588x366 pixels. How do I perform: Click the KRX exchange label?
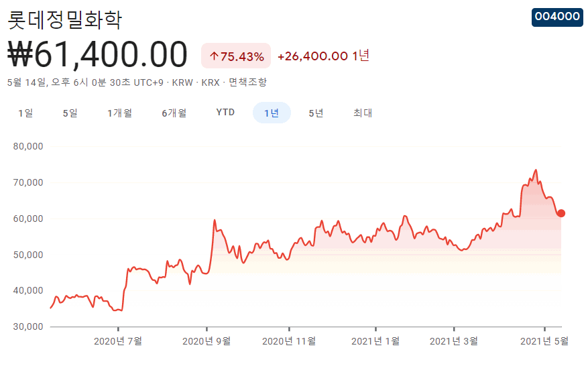point(211,82)
